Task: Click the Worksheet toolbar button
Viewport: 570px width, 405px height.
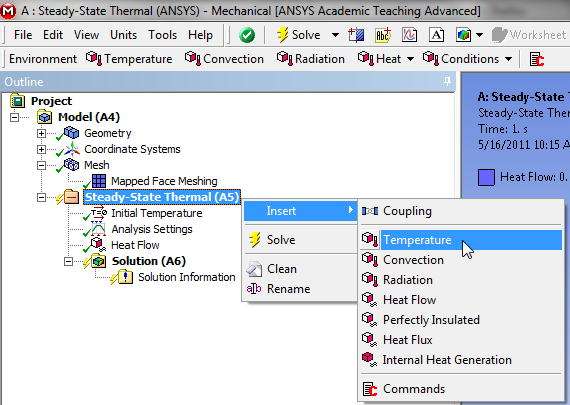Action: pyautogui.click(x=529, y=35)
